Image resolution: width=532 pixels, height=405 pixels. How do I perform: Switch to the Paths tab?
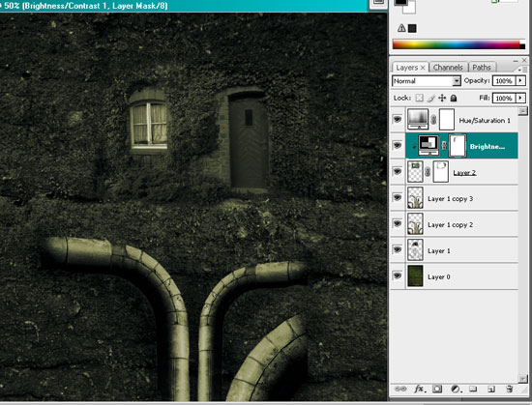[482, 68]
